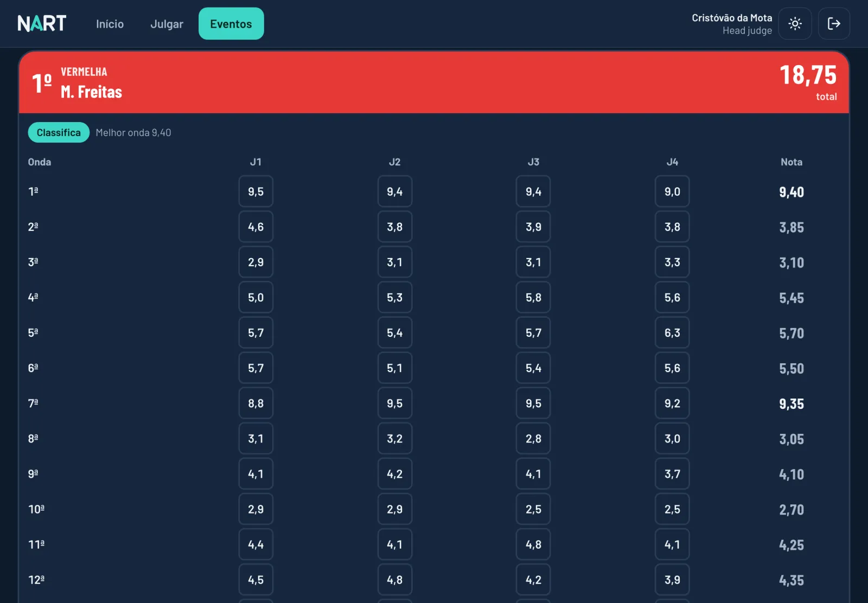
Task: Select J3 score 5,4 on 6ª wave
Action: 533,368
